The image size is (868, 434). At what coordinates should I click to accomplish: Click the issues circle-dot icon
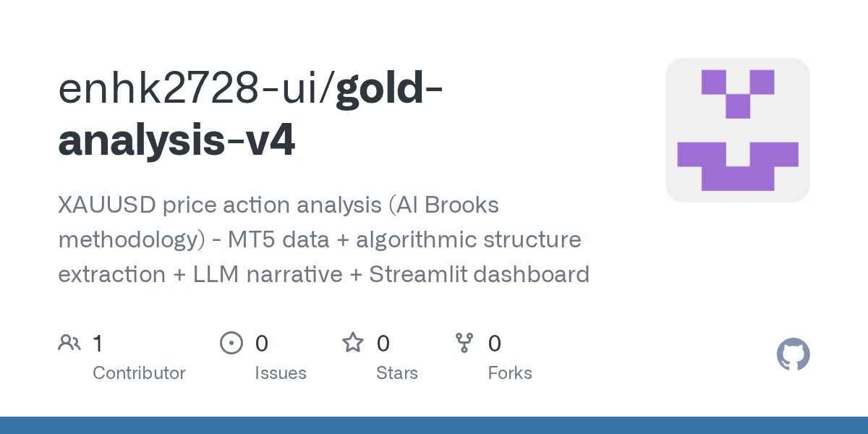(x=231, y=343)
